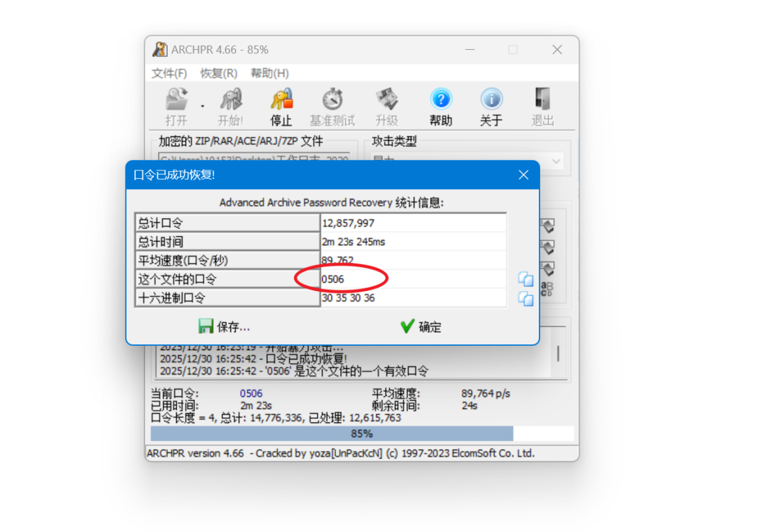780x532 pixels.
Task: Click the average speed 89,764 p/s value
Action: (x=485, y=393)
